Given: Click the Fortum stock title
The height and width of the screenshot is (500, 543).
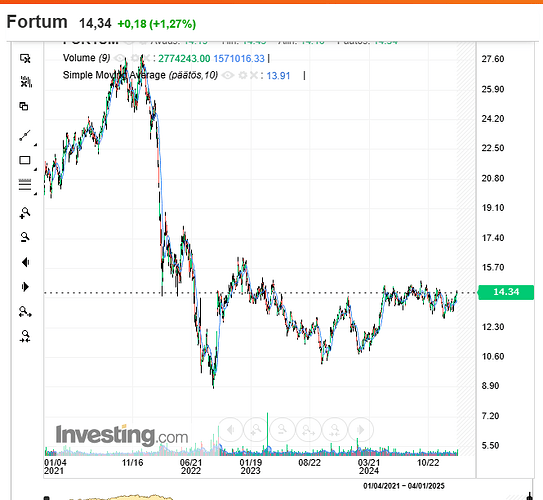Looking at the screenshot, I should [37, 22].
